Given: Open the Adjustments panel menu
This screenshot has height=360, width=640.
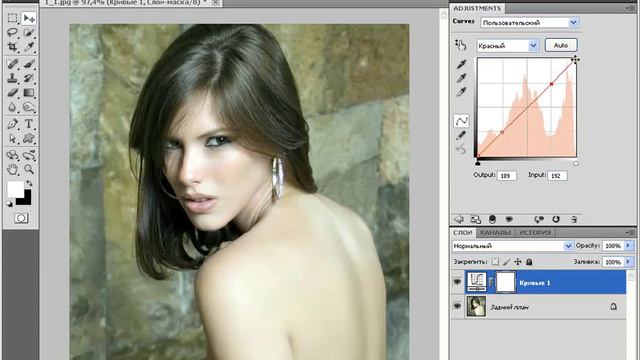Looking at the screenshot, I should click(x=629, y=8).
